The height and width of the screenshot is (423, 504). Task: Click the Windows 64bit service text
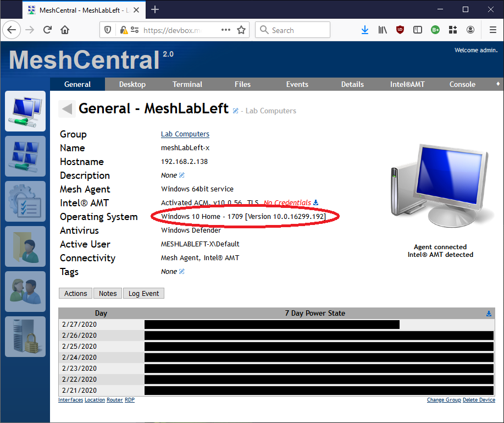tap(197, 189)
